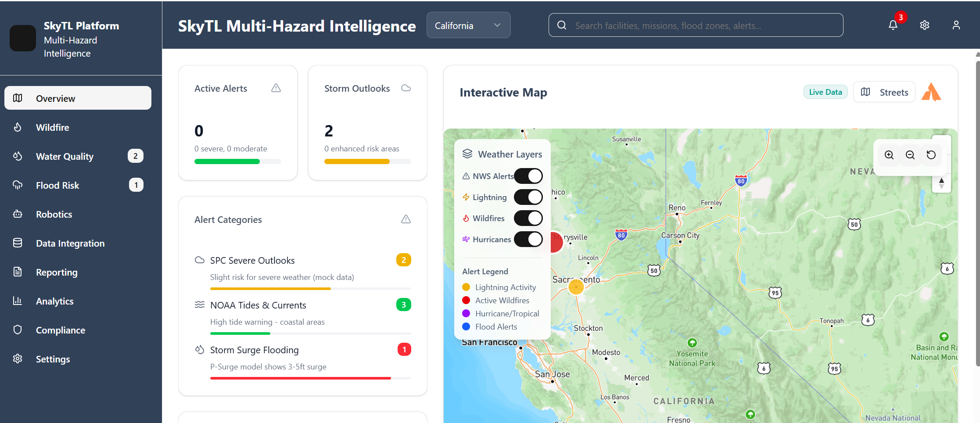Toggle Hurricanes layer switch

click(528, 239)
